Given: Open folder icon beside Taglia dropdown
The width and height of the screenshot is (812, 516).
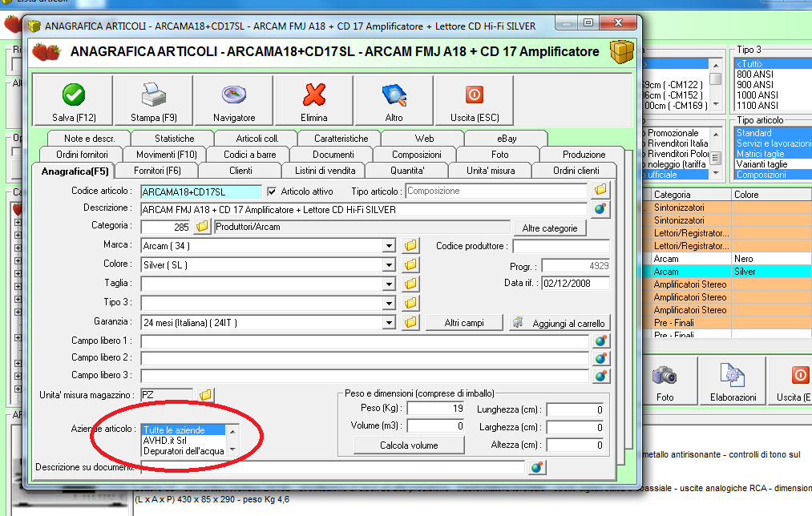Looking at the screenshot, I should 410,284.
